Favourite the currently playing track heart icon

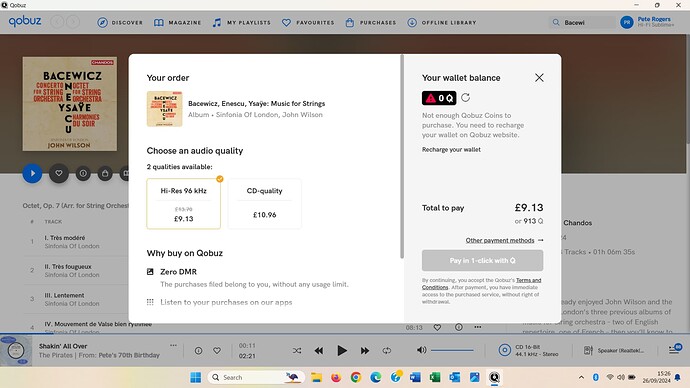[x=217, y=351]
